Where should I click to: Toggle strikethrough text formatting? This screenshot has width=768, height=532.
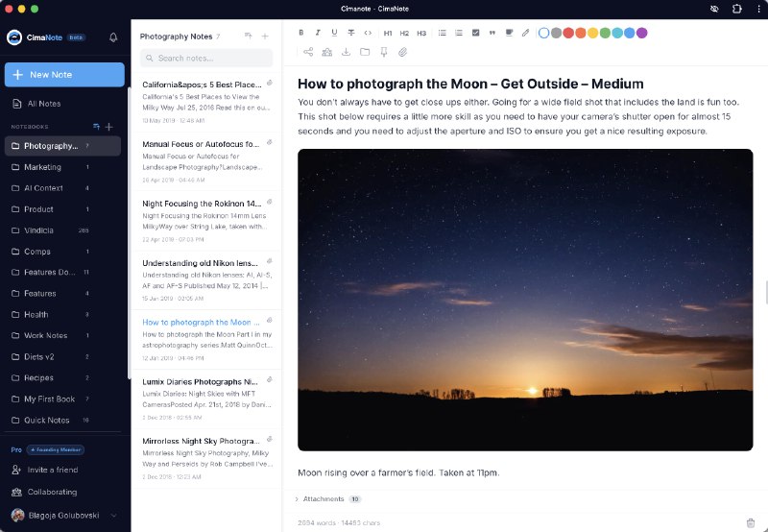[x=350, y=33]
